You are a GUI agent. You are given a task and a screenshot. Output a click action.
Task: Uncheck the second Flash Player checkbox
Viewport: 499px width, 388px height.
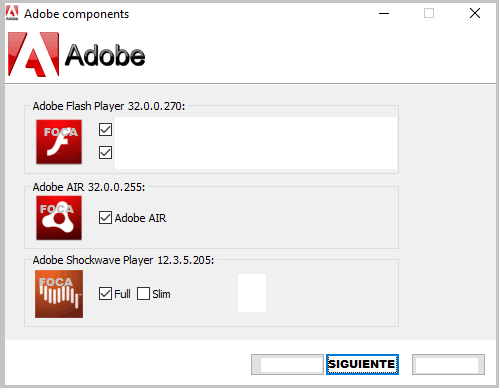[105, 153]
